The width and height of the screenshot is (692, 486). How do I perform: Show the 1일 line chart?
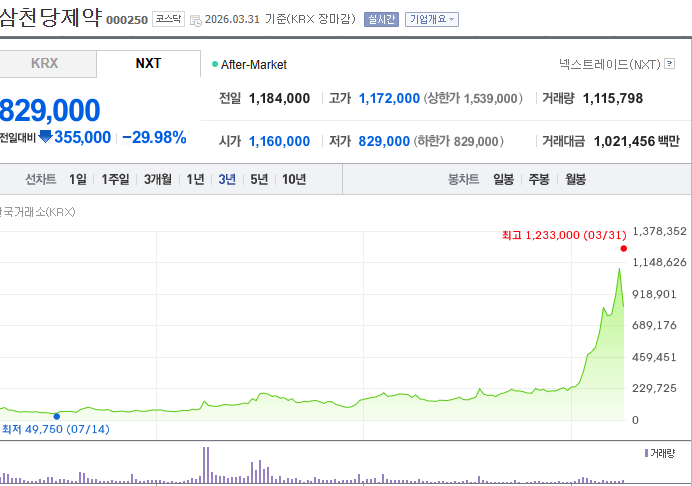[x=77, y=179]
